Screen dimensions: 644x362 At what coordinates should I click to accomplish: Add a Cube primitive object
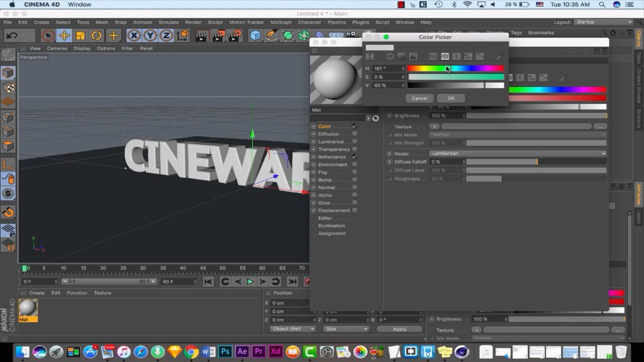coord(256,35)
